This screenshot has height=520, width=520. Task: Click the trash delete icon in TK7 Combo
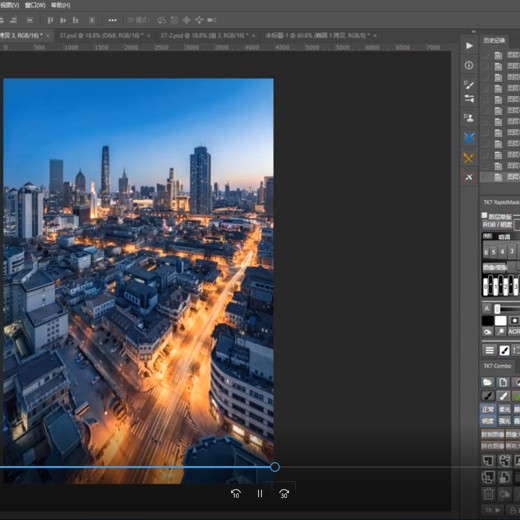[488, 494]
